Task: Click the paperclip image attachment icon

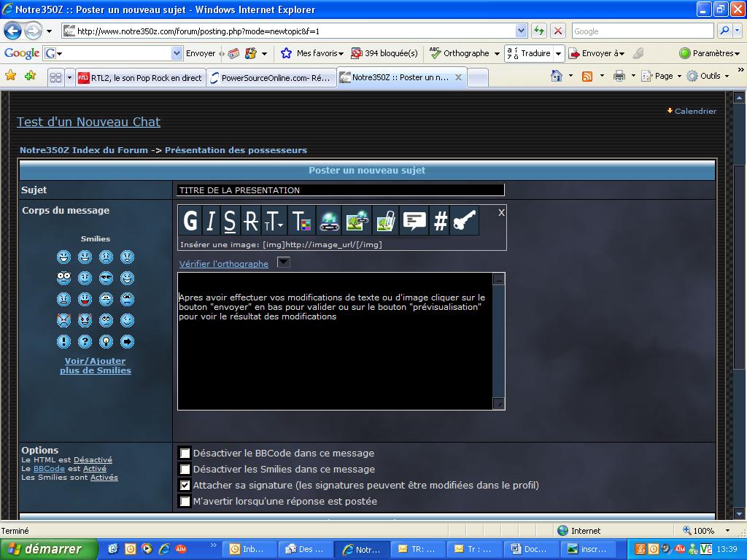Action: coord(385,220)
